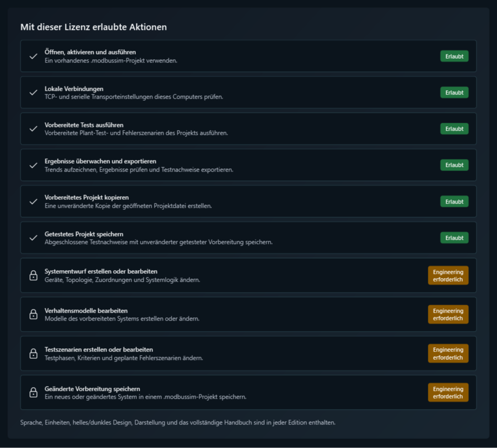The height and width of the screenshot is (448, 497).
Task: Click the Erlaubt badge for Öffnen, aktivieren und ausführen
Action: click(454, 57)
